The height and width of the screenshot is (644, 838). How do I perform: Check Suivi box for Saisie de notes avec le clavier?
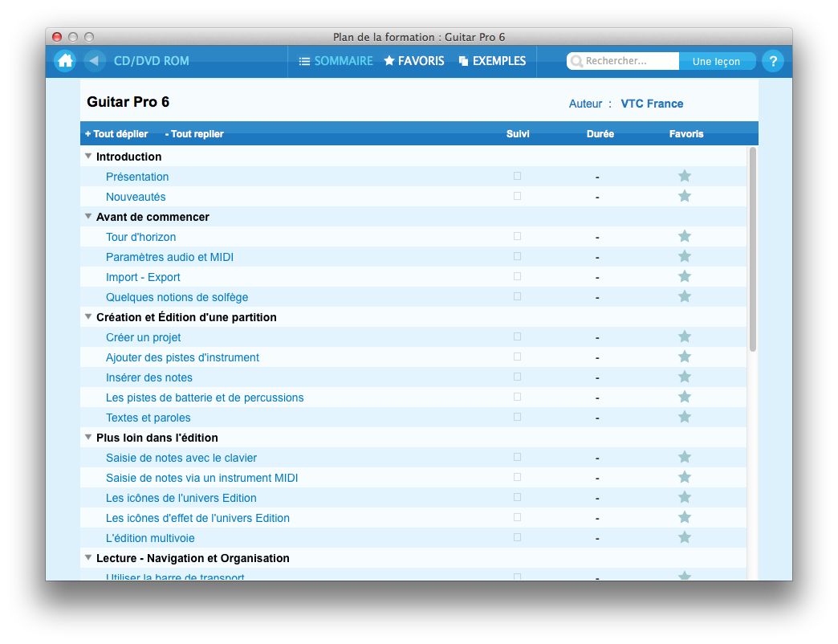[518, 457]
